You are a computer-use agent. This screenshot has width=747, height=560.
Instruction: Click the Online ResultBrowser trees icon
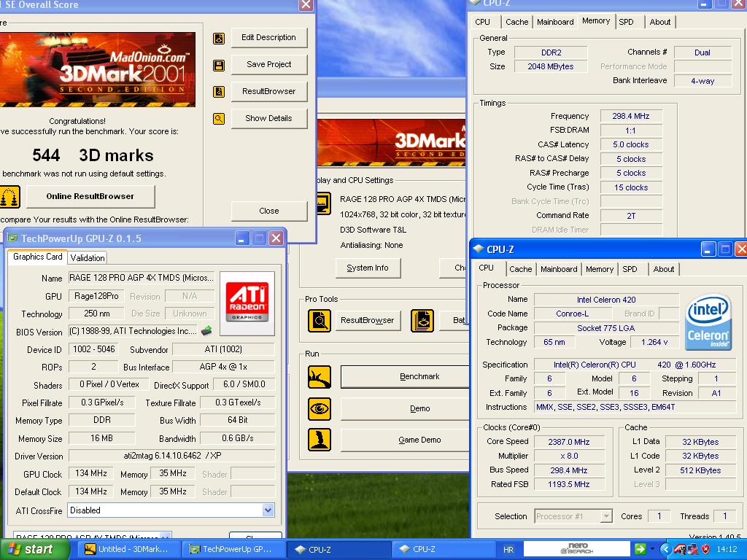pos(9,197)
